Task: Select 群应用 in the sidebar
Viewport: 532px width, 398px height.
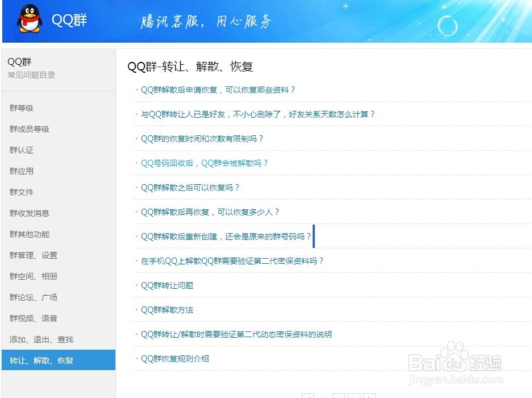Action: [22, 171]
